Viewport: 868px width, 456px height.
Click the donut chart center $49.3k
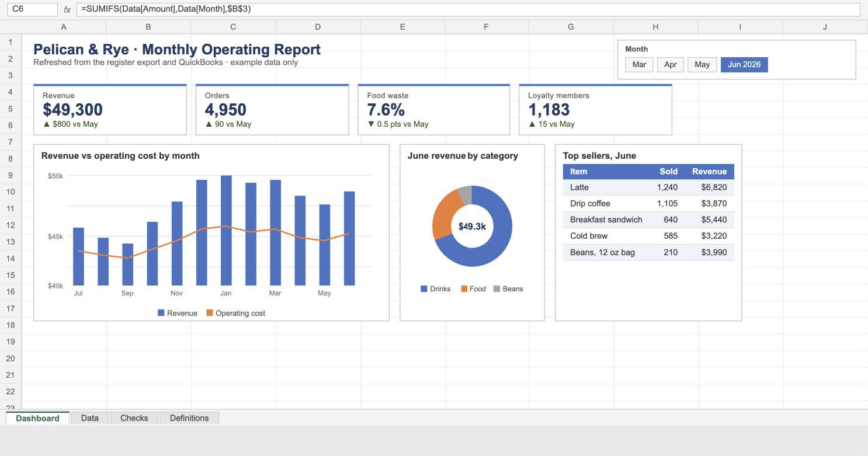(x=472, y=227)
